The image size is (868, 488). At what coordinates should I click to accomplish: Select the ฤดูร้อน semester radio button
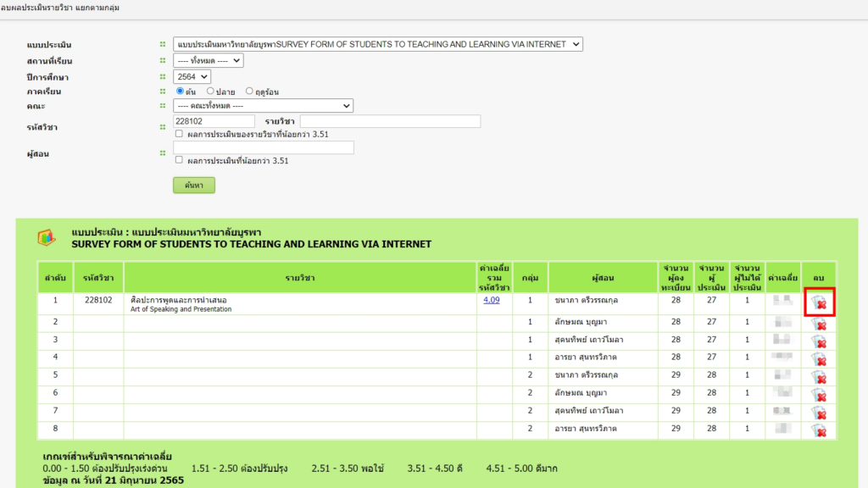coord(249,91)
